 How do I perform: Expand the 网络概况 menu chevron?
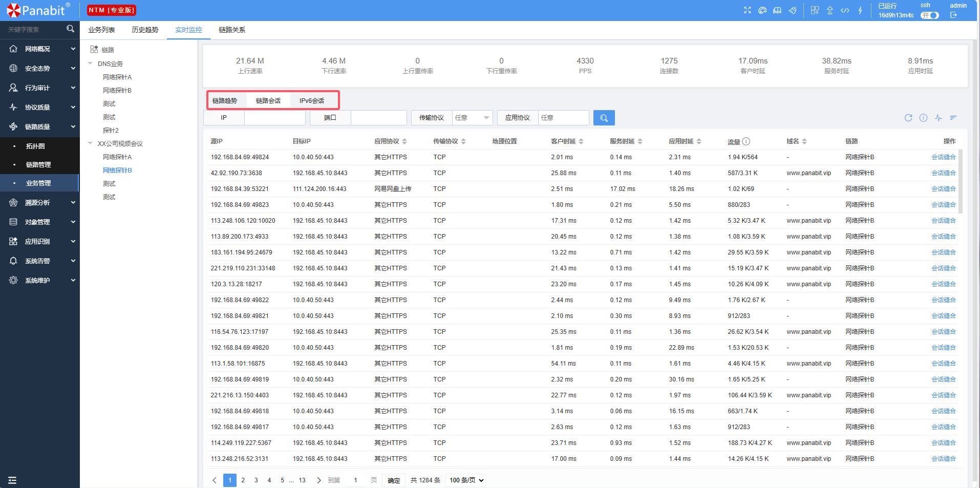(73, 49)
